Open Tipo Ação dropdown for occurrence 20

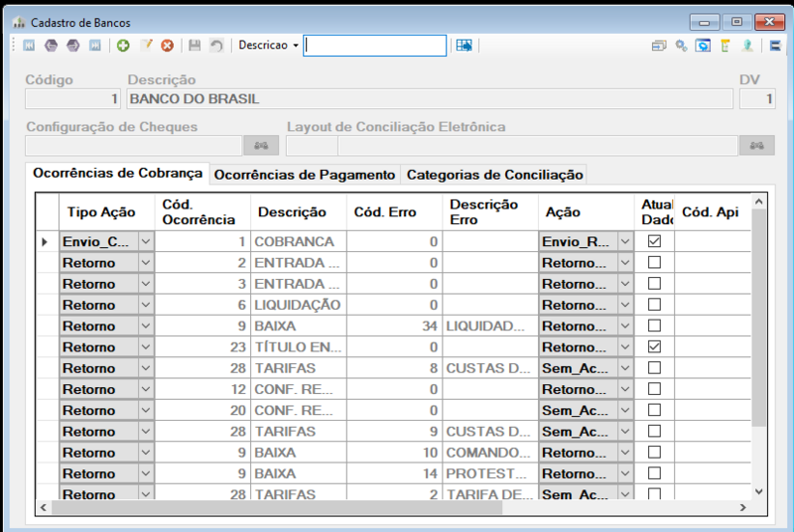[x=145, y=411]
